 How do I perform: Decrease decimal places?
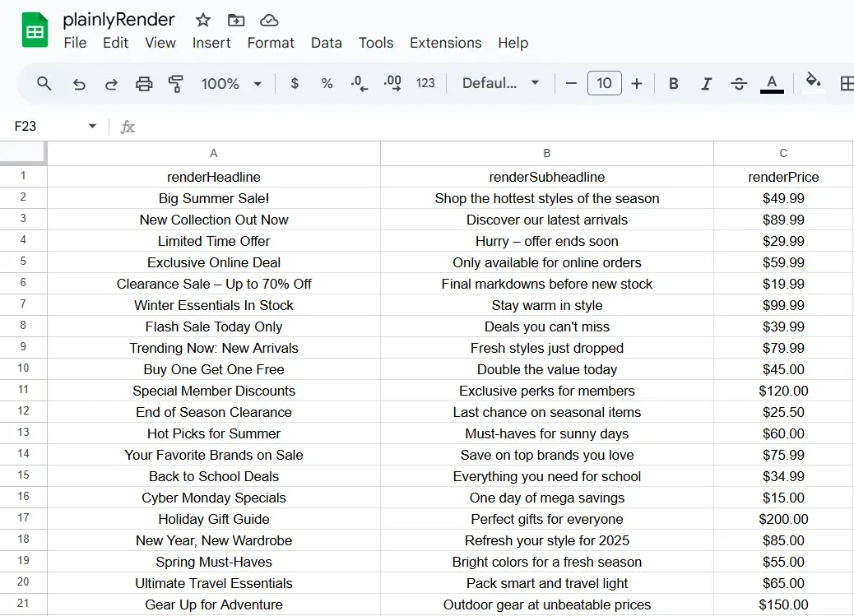point(359,83)
